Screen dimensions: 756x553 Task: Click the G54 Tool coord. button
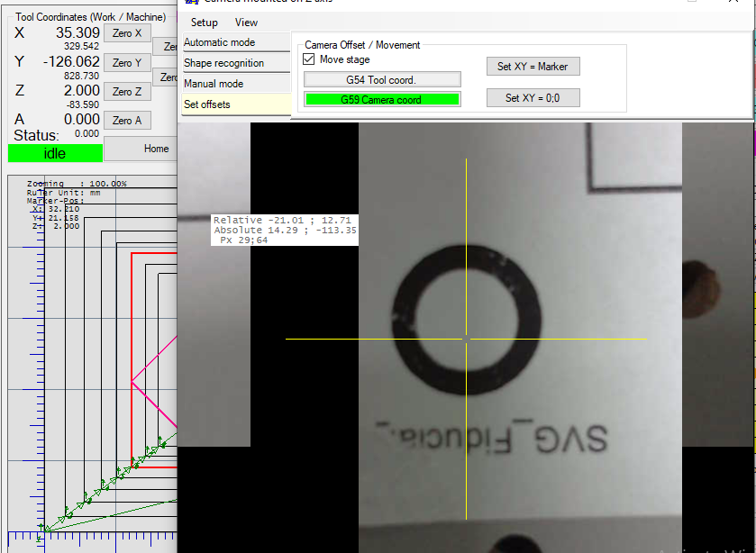coord(382,80)
